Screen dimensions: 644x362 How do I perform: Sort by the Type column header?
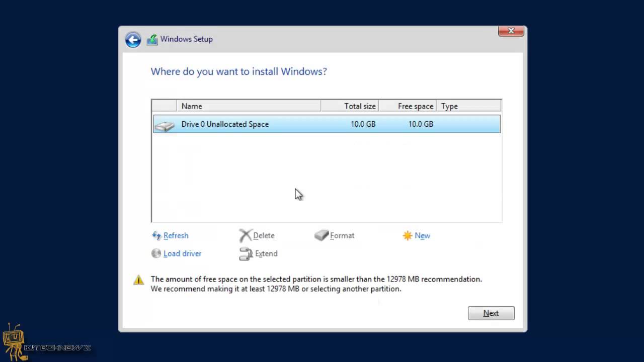pos(469,106)
